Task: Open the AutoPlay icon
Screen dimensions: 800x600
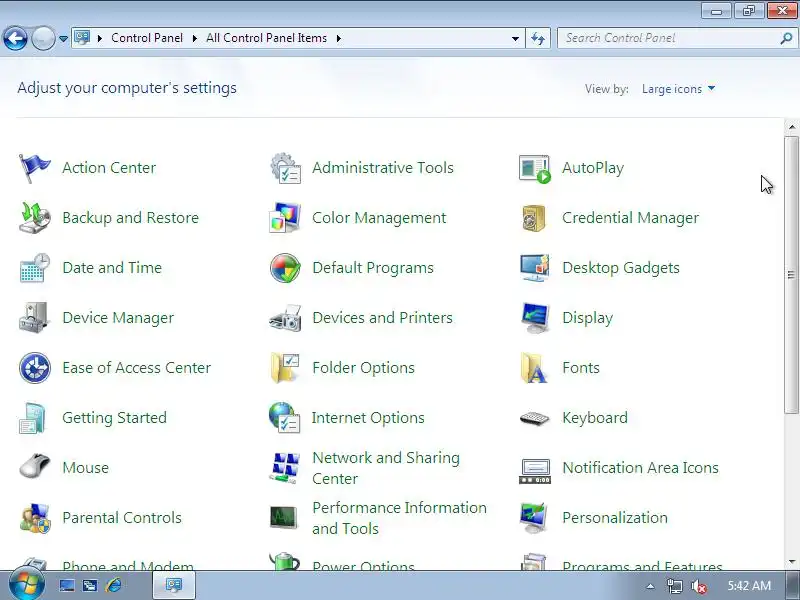Action: click(535, 168)
